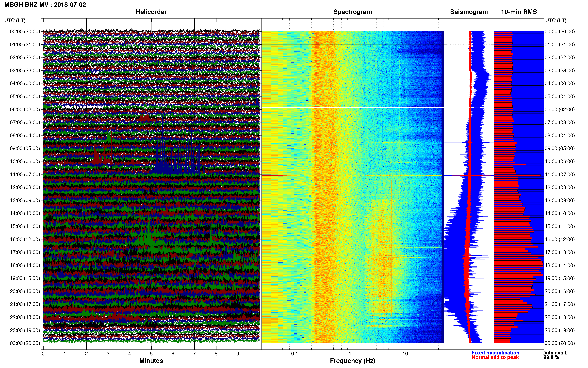Click right-axis time label 01:00 (21:00)
The width and height of the screenshot is (588, 368).
point(560,45)
